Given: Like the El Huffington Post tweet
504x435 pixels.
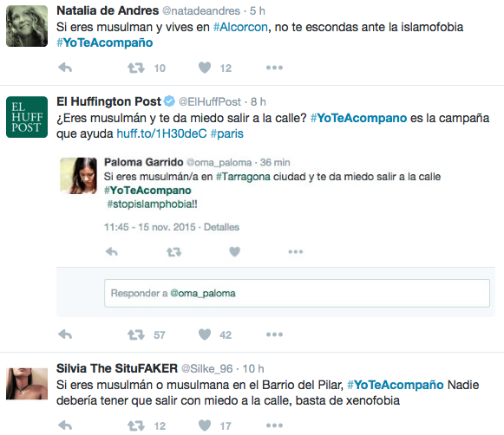Looking at the screenshot, I should 205,334.
